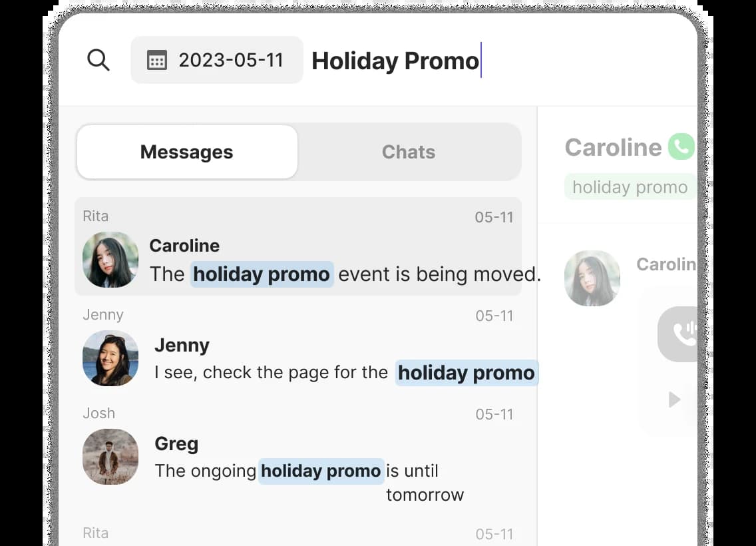Open Jenny's 'check the page' message
The width and height of the screenshot is (756, 546).
[x=345, y=373]
